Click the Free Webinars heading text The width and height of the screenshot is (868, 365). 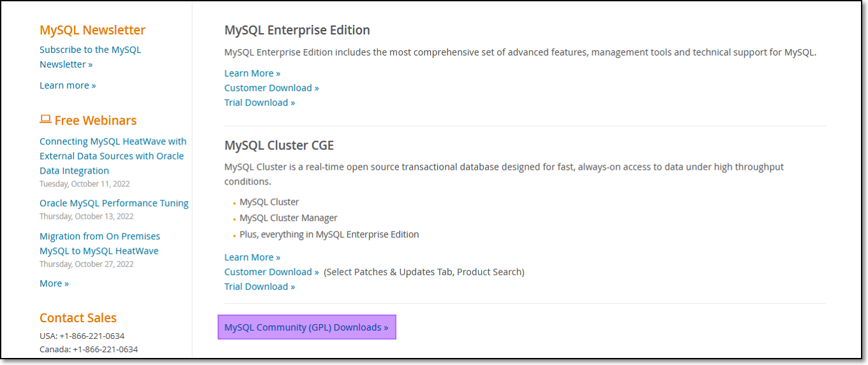click(96, 121)
